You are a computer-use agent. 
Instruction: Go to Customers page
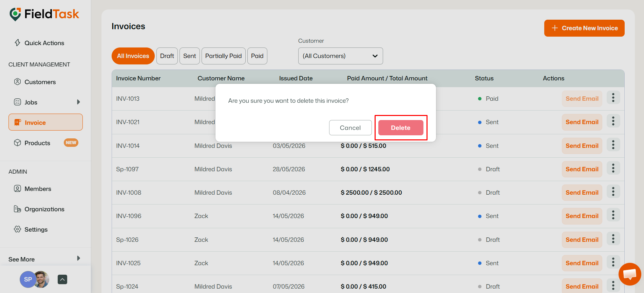(40, 82)
